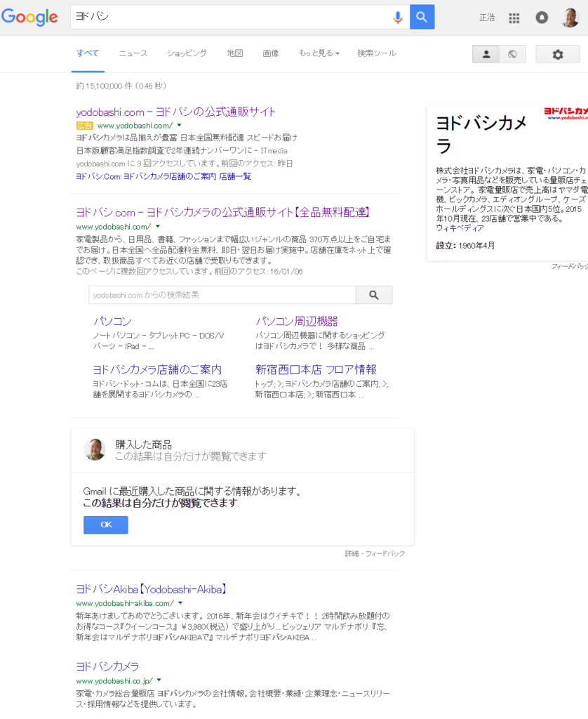Start voice search with microphone icon
588x719 pixels.
397,18
